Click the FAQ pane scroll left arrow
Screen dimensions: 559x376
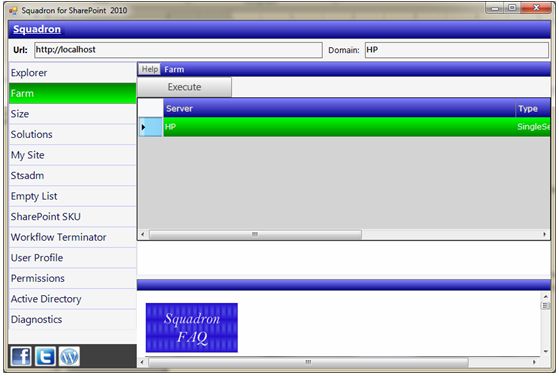[142, 362]
